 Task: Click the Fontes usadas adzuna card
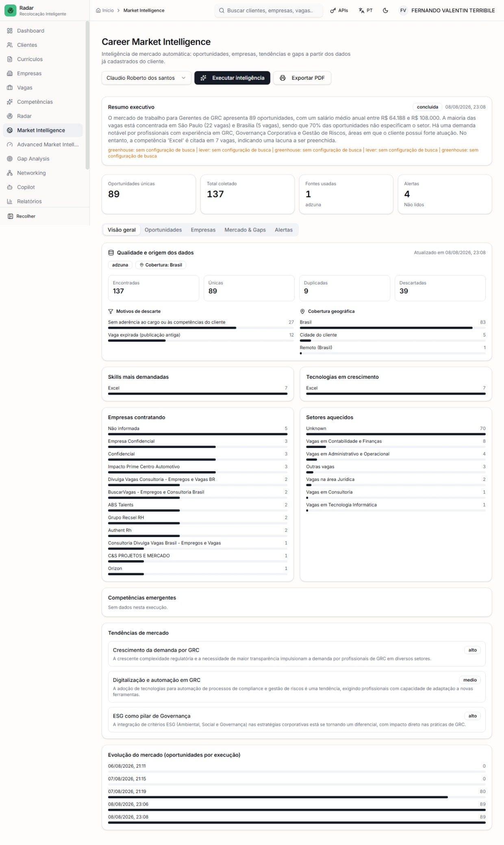click(x=346, y=194)
